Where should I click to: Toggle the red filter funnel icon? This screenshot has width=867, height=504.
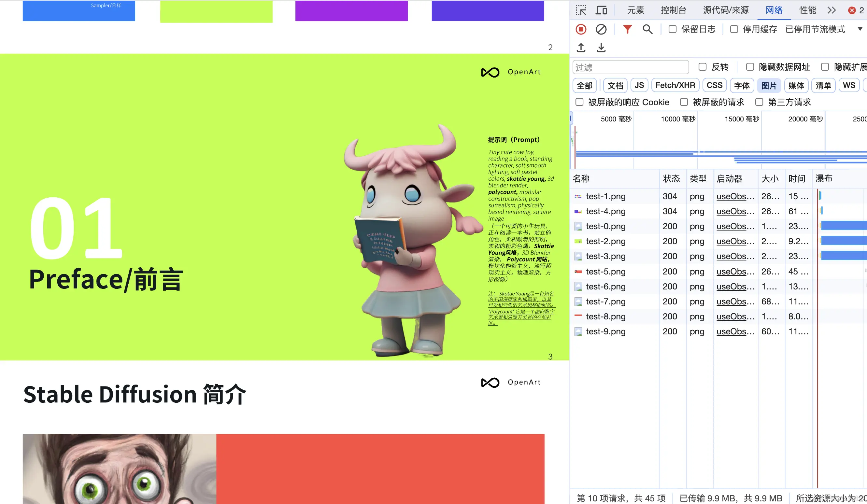tap(627, 29)
